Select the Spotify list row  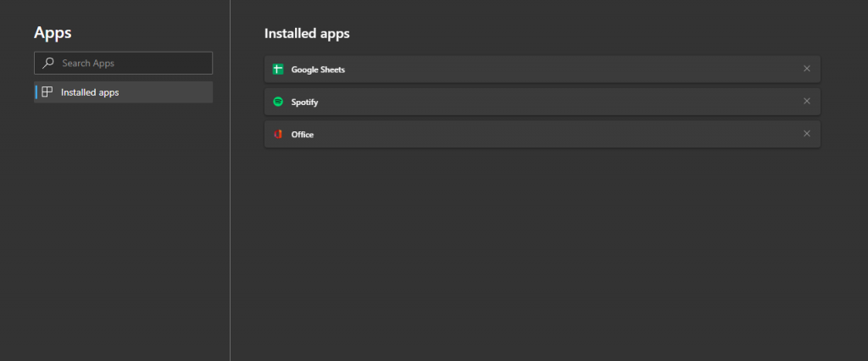[542, 102]
